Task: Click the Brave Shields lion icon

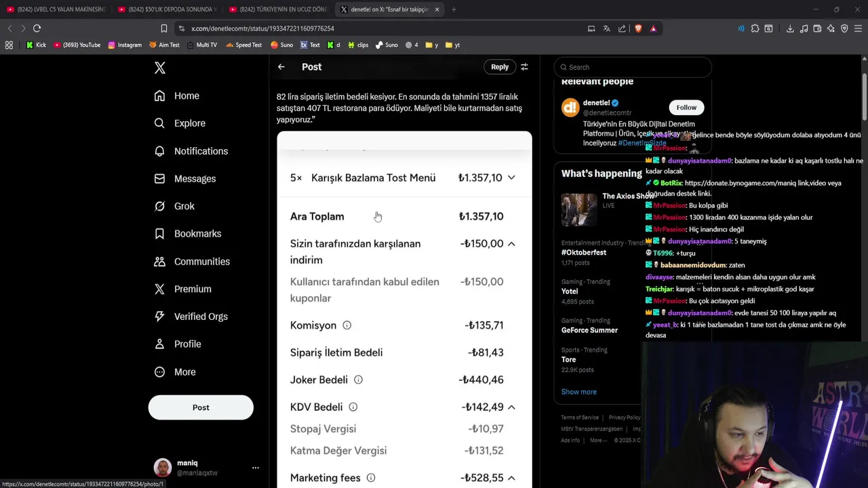Action: pos(638,28)
